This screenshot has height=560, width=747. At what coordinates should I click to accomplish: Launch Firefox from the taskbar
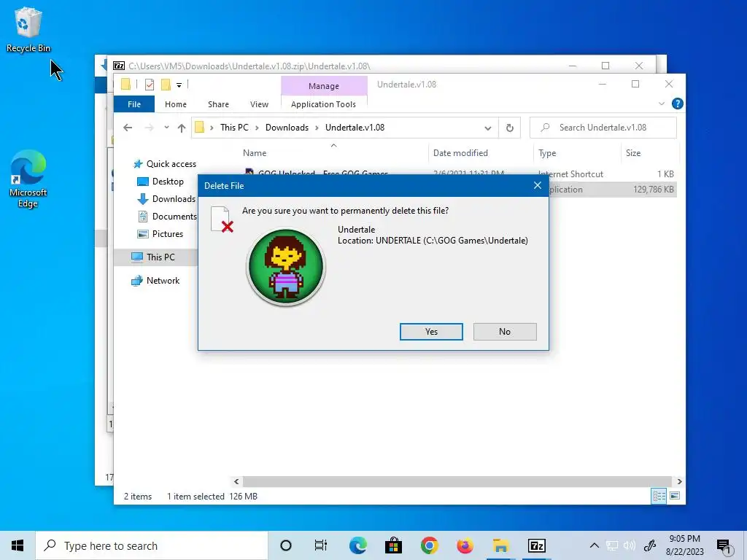(x=465, y=545)
